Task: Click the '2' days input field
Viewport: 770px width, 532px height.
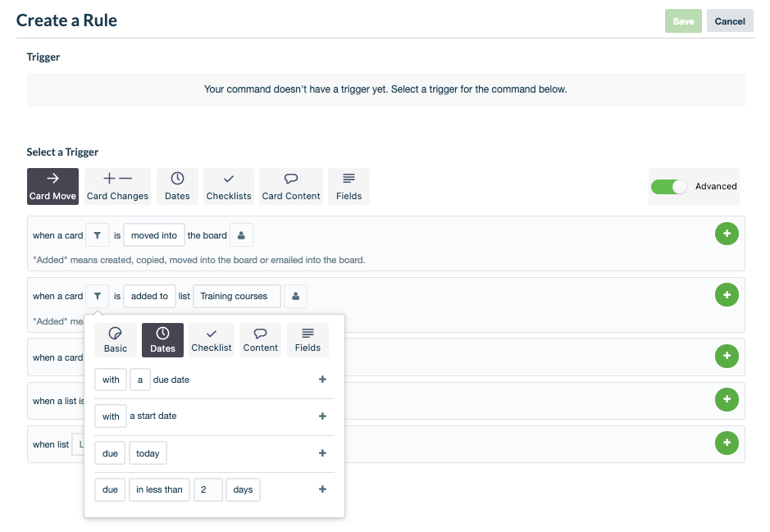Action: pyautogui.click(x=207, y=489)
